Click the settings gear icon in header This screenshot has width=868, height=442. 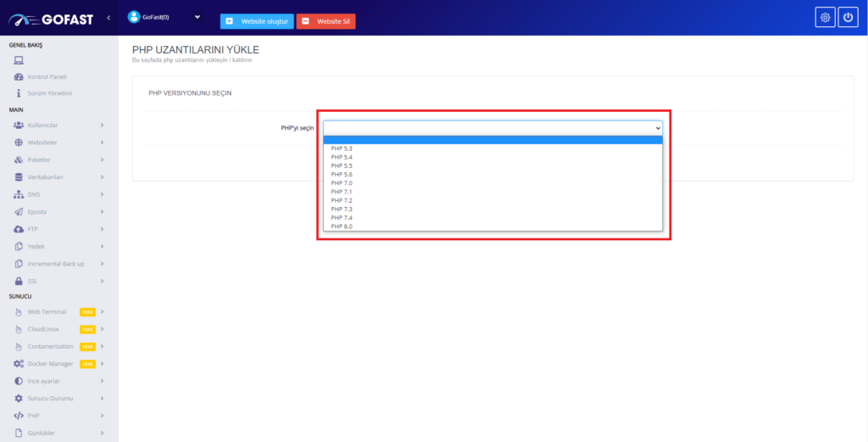click(x=825, y=18)
